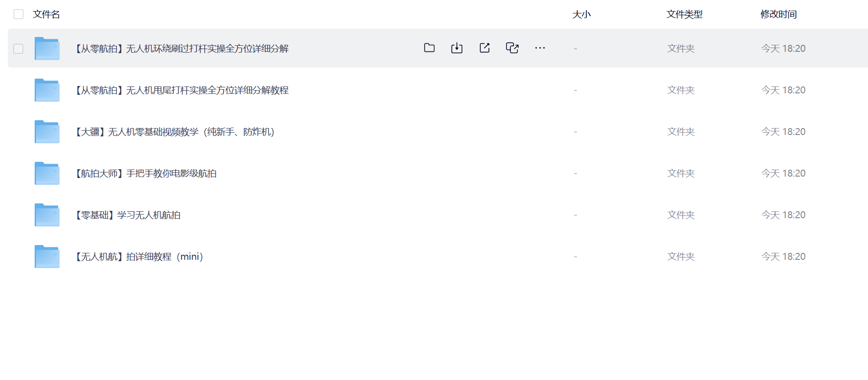
Task: Open 【航拍大师】手把手教你电影级航拍
Action: [146, 173]
